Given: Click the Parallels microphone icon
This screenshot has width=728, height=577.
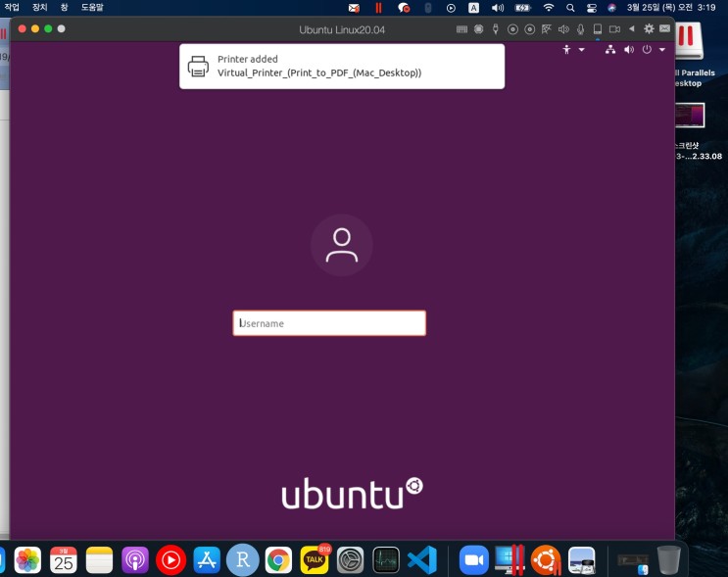Looking at the screenshot, I should point(580,29).
